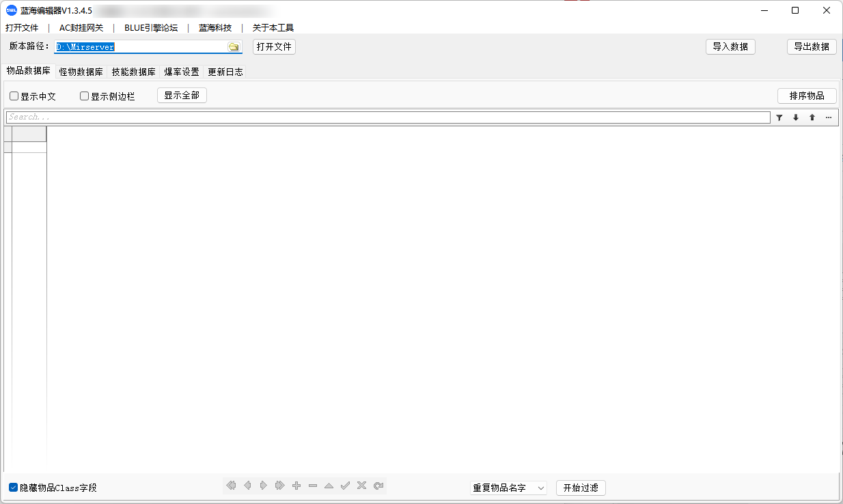Delete current record using the minus icon
This screenshot has height=504, width=843.
click(x=312, y=485)
